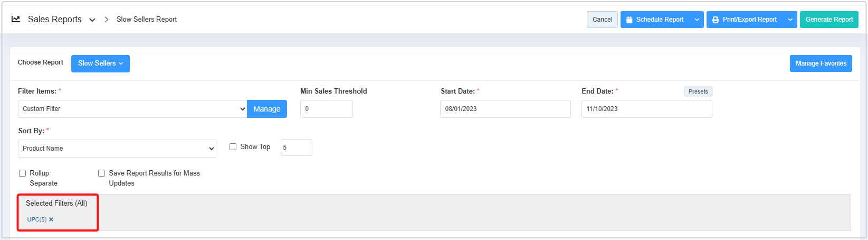Open the Slow Sellers report chooser
The height and width of the screenshot is (240, 868).
pos(100,63)
